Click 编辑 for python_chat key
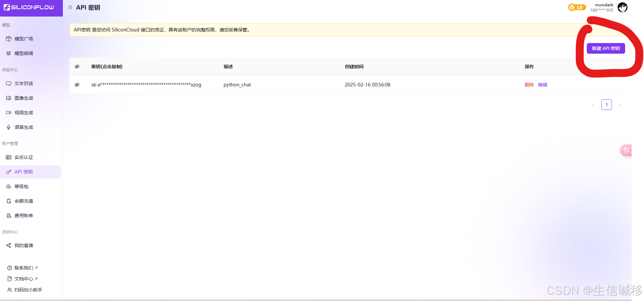This screenshot has height=301, width=644. point(542,85)
